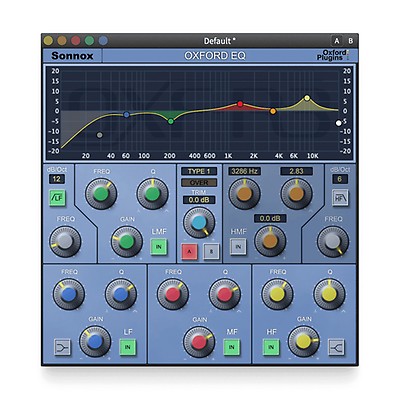Click the yellow HF GAIN knob
The height and width of the screenshot is (400, 400).
[x=304, y=341]
